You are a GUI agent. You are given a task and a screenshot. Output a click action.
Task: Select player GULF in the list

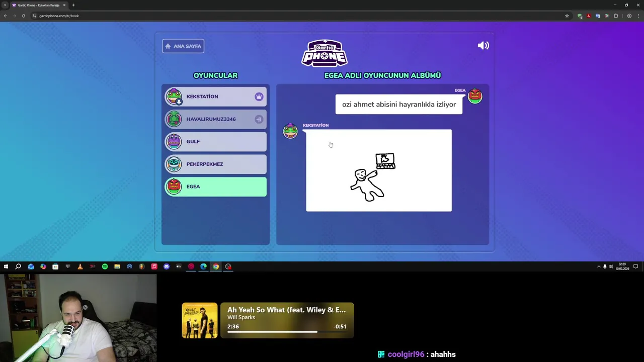[x=215, y=142]
